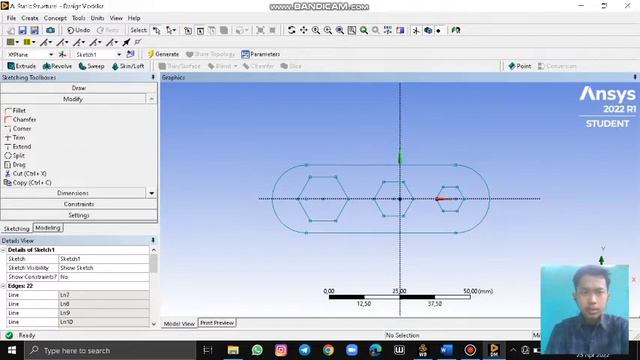
Task: Switch to Print Preview tab
Action: (217, 323)
